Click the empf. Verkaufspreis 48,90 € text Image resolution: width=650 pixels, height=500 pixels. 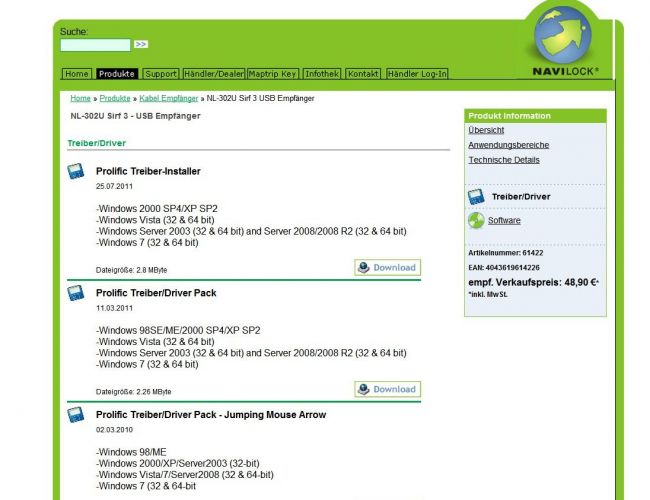click(534, 282)
